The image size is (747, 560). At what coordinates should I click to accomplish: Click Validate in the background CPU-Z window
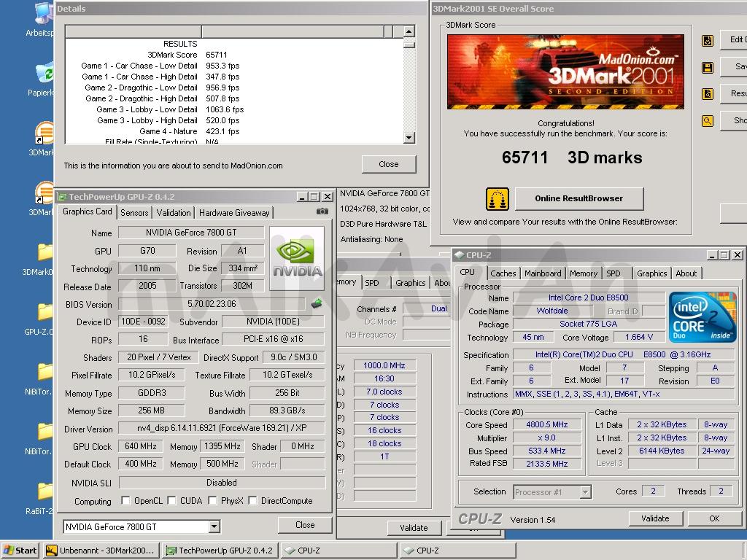pos(414,528)
